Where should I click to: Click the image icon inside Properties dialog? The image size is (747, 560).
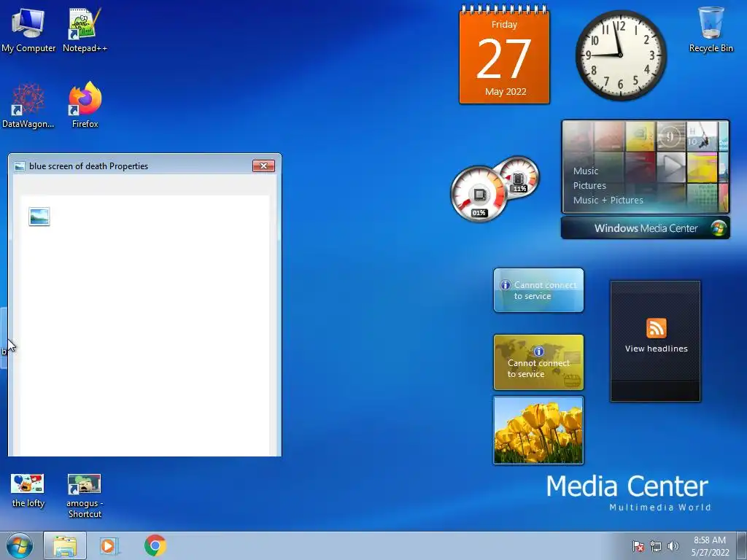click(x=39, y=217)
